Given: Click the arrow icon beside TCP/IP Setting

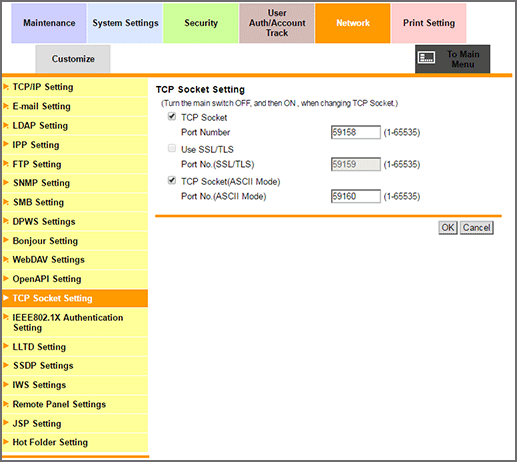Looking at the screenshot, I should [6, 87].
